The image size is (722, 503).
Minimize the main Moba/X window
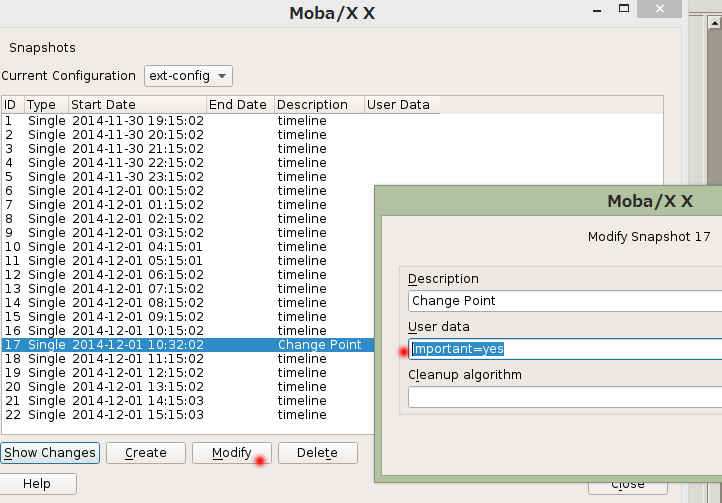point(598,10)
